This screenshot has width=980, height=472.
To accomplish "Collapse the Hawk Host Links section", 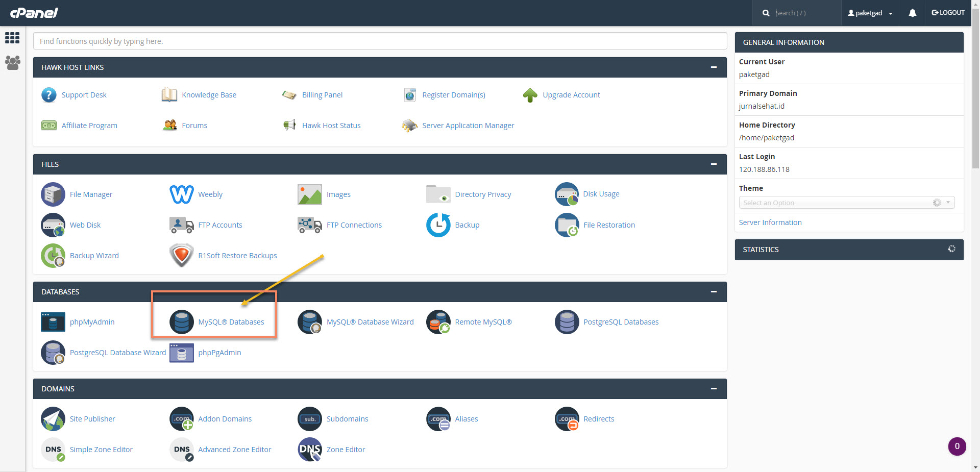I will 714,67.
